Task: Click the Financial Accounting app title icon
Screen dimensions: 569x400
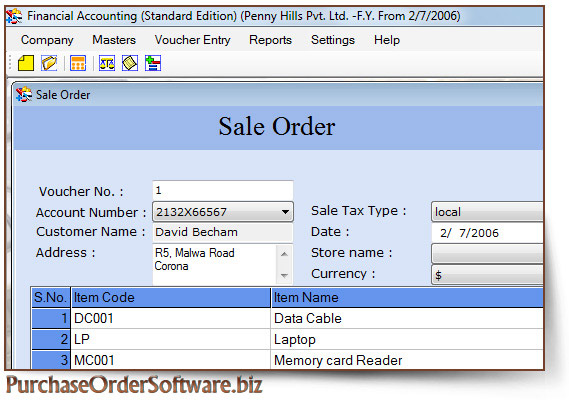Action: click(x=14, y=16)
